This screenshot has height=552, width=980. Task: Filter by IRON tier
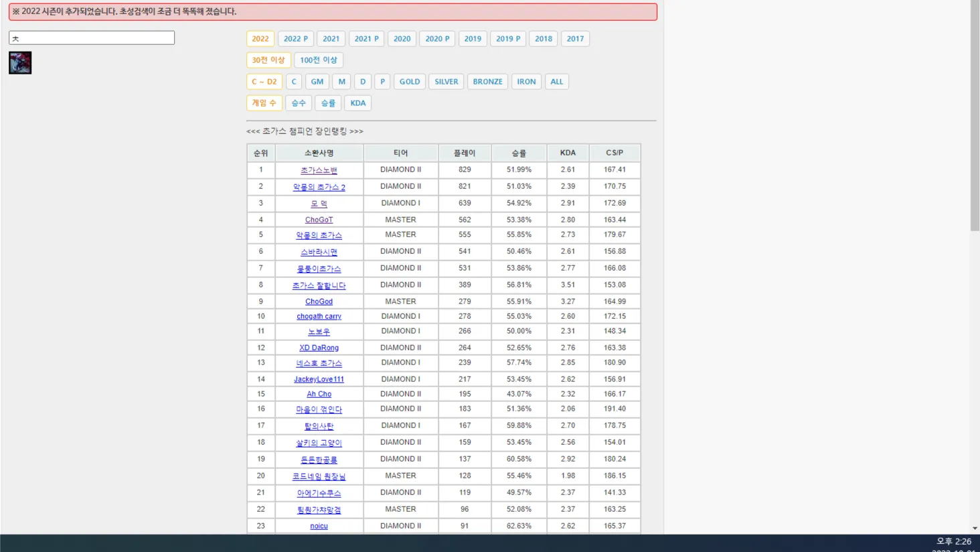[527, 82]
